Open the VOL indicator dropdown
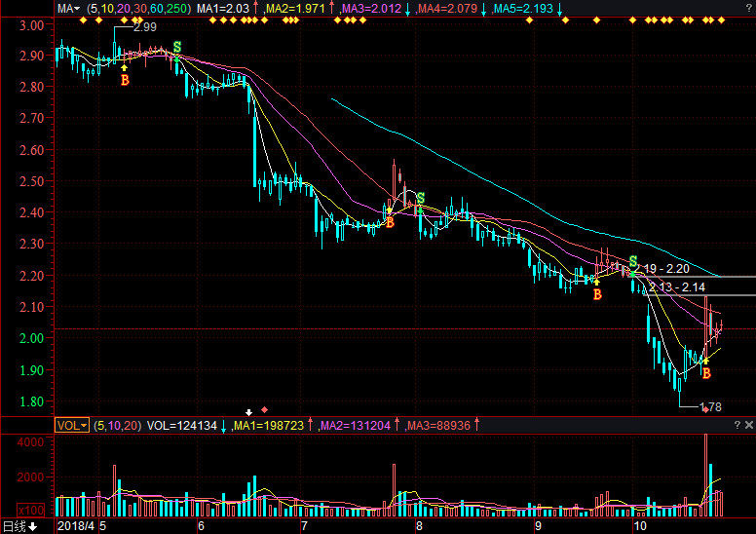This screenshot has width=756, height=534. pos(72,426)
